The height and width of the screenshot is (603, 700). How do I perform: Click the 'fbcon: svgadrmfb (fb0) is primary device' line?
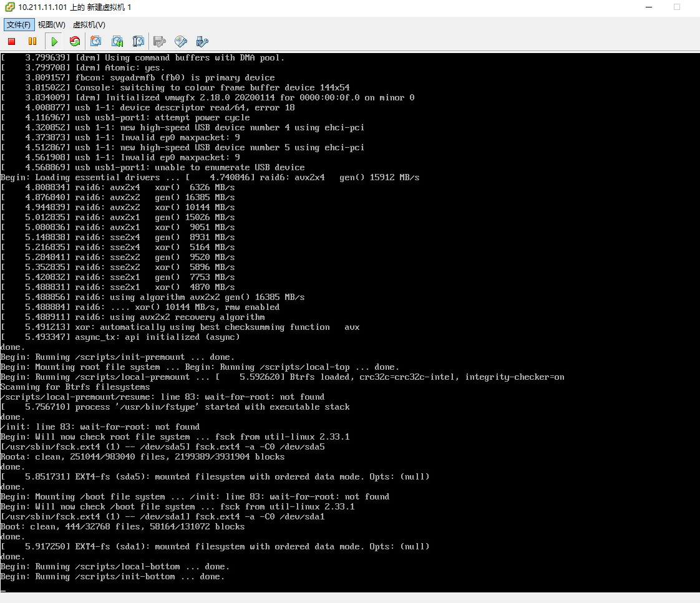pyautogui.click(x=138, y=78)
